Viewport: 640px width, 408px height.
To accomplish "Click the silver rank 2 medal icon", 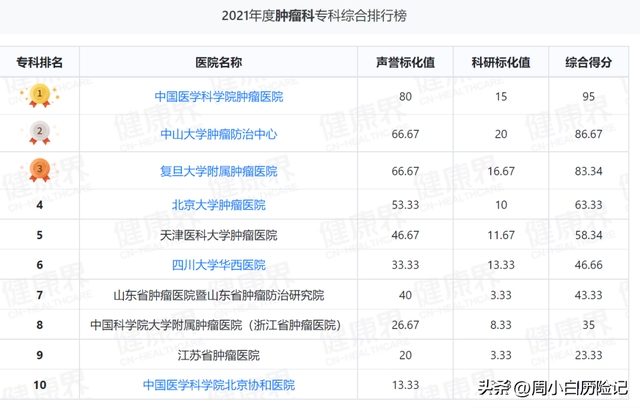I will [40, 133].
